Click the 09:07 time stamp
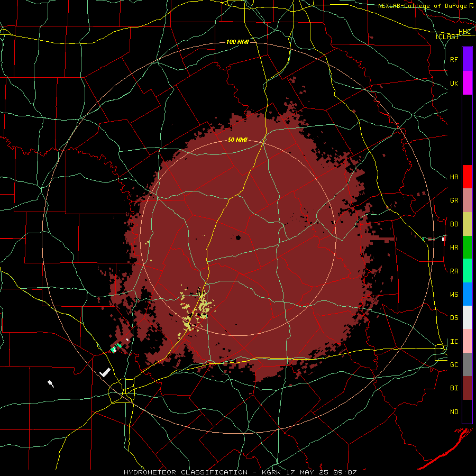The image size is (476, 476). [345, 472]
